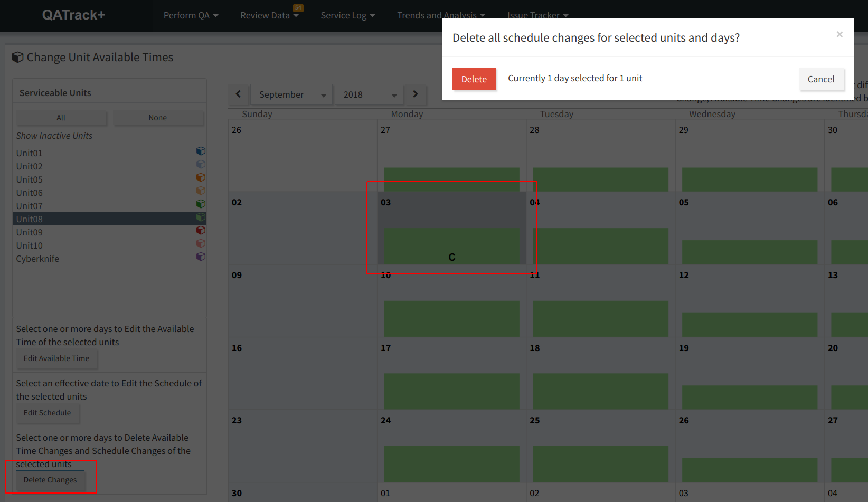Select calendar day Tuesday 28 of August
868x502 pixels.
coord(600,156)
